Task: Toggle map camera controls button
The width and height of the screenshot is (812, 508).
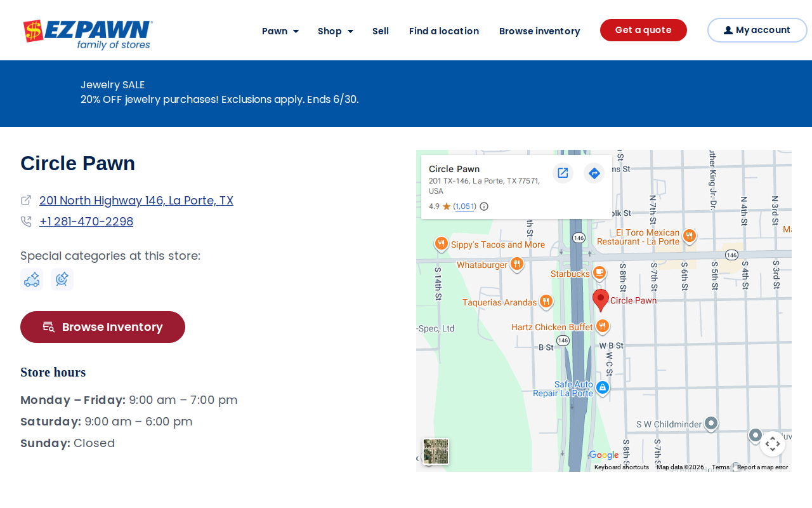Action: pos(773,444)
